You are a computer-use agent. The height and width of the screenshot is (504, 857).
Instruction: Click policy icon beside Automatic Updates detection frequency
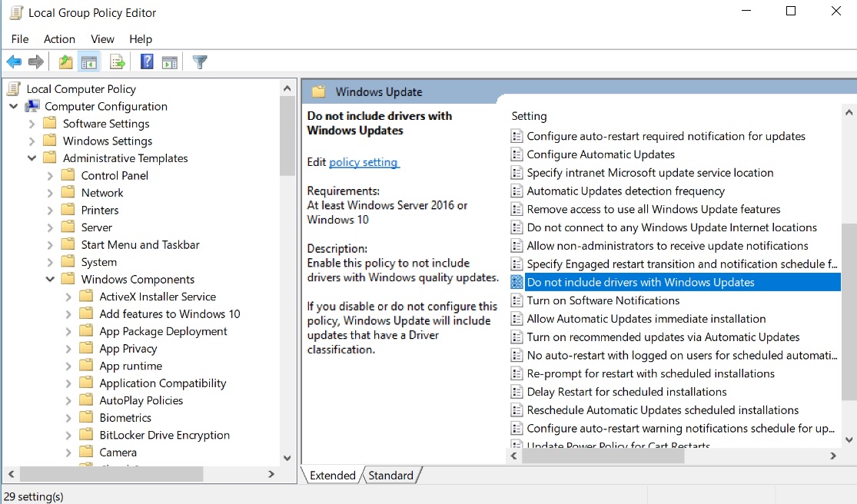517,191
